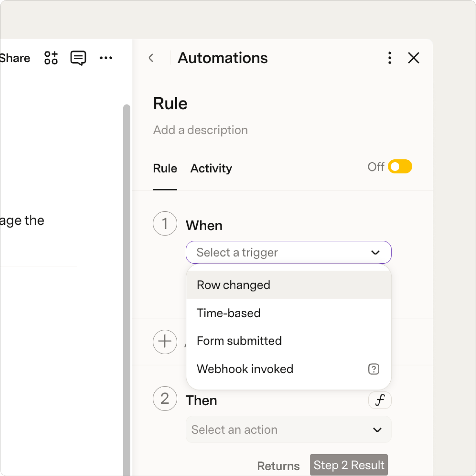Screen dimensions: 476x476
Task: Click the Rule title heading
Action: click(x=170, y=103)
